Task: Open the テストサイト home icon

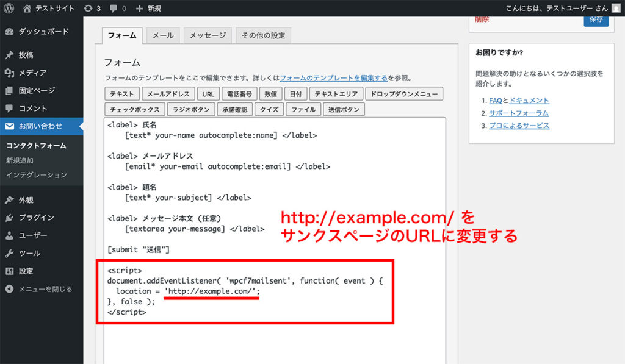Action: [27, 9]
